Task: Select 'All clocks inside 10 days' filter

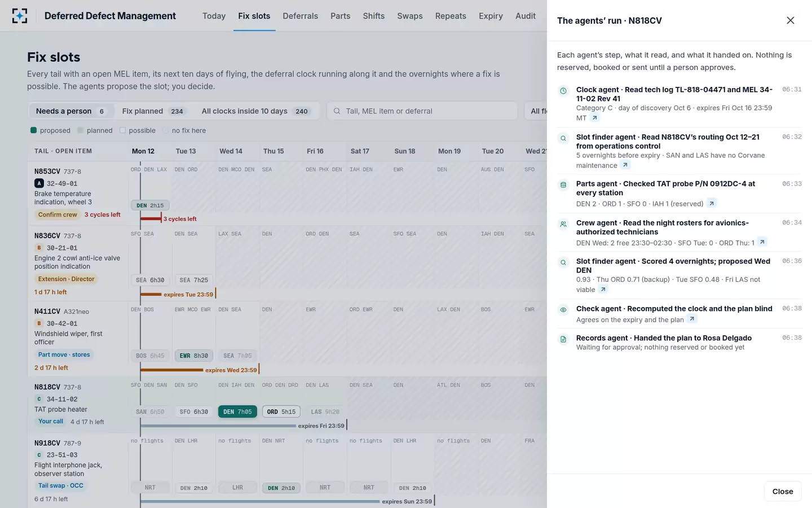Action: point(255,111)
